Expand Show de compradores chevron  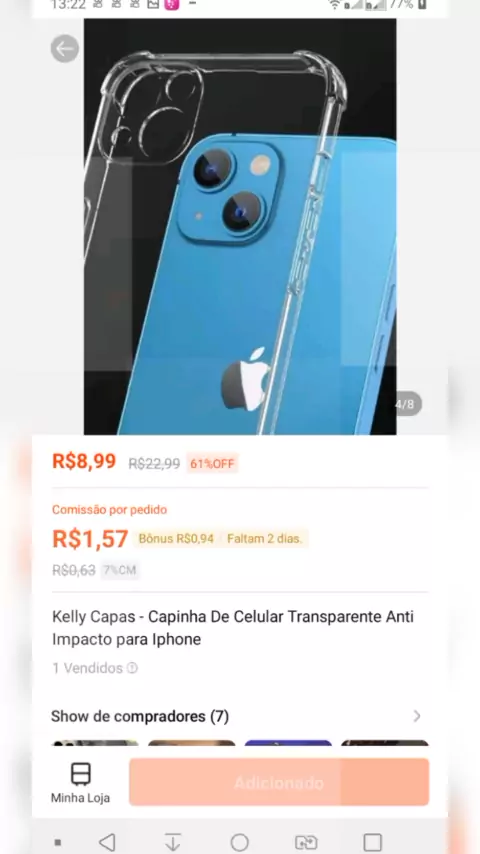click(x=417, y=716)
